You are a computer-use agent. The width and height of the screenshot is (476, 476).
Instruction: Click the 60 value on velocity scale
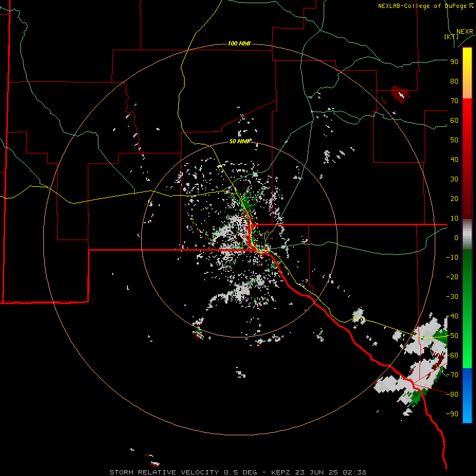454,121
